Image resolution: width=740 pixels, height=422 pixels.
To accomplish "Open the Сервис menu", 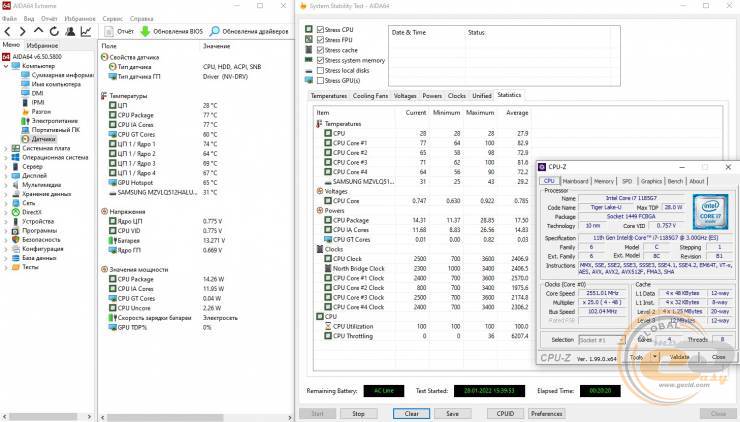I will [112, 18].
